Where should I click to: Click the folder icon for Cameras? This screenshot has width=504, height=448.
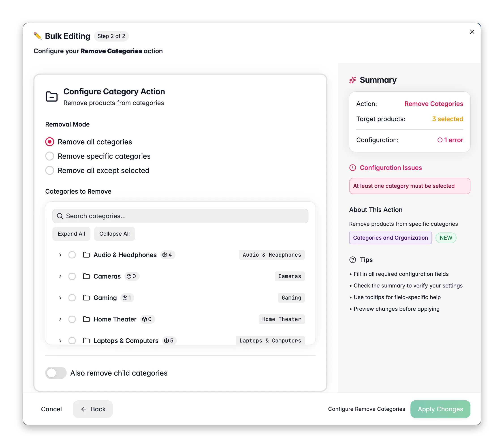coord(86,276)
